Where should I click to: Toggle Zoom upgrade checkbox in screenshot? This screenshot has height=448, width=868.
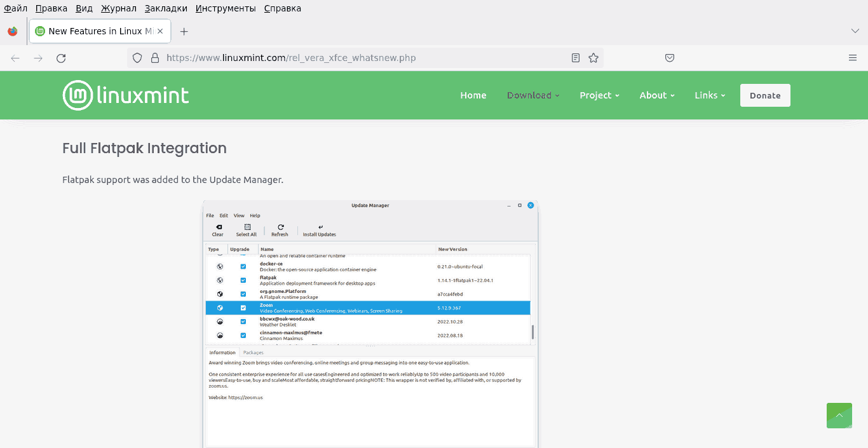[x=243, y=308]
